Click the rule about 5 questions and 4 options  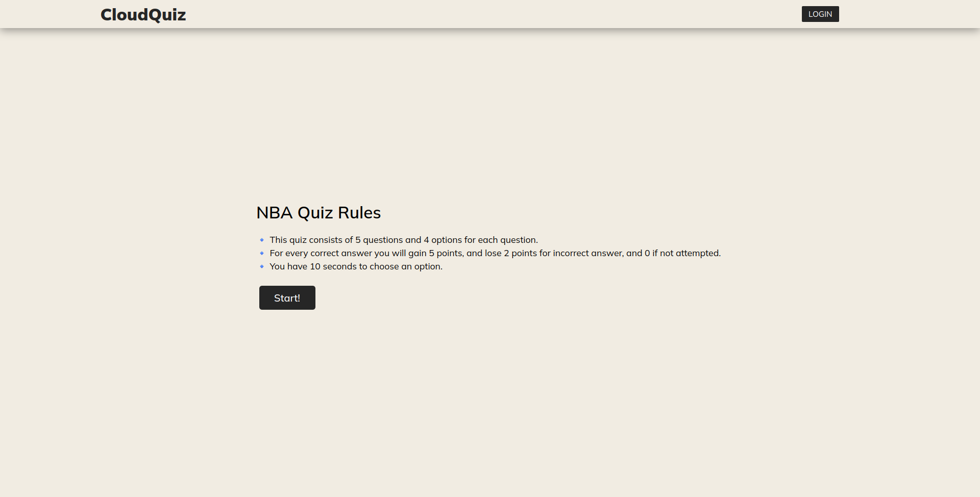tap(404, 240)
